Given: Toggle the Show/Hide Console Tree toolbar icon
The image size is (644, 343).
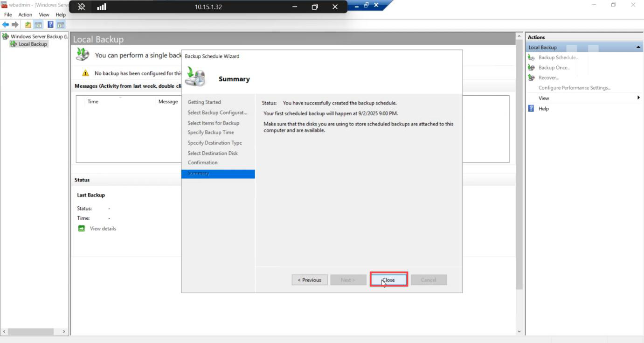Looking at the screenshot, I should pos(38,25).
